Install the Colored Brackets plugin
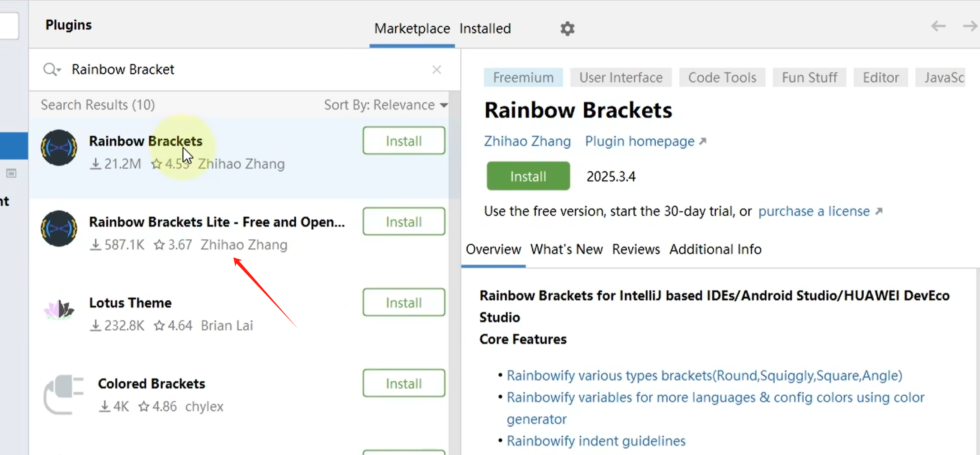This screenshot has height=455, width=980. click(x=404, y=384)
